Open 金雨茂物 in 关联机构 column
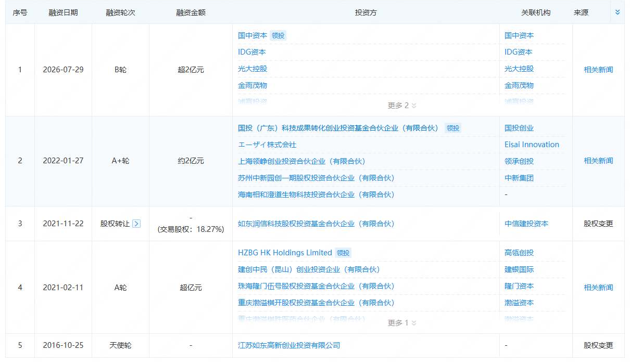 pyautogui.click(x=519, y=85)
